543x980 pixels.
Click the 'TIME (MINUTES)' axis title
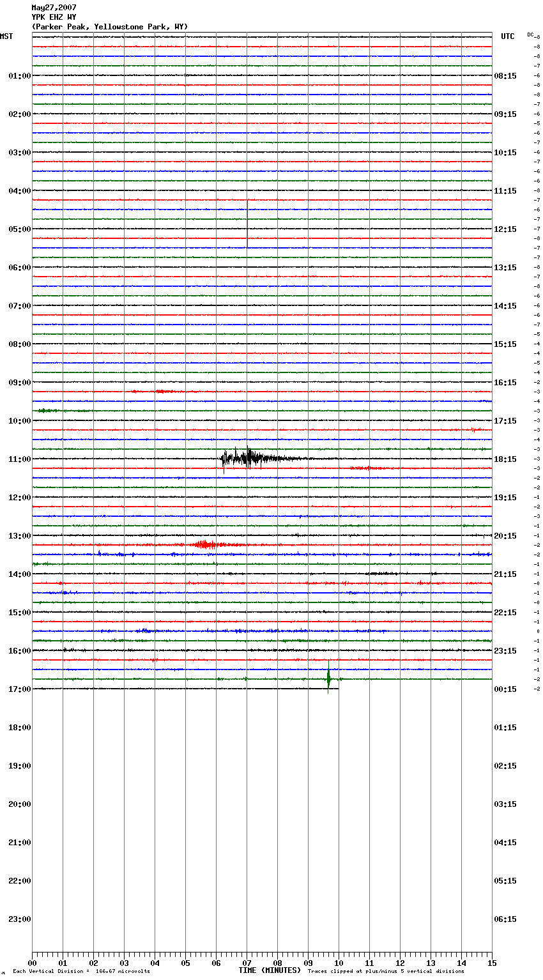270,970
